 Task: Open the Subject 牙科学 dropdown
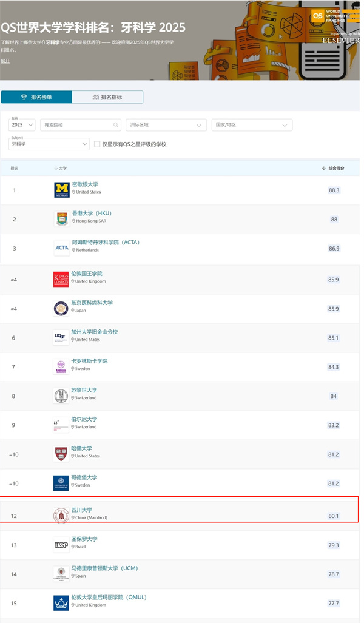(49, 144)
